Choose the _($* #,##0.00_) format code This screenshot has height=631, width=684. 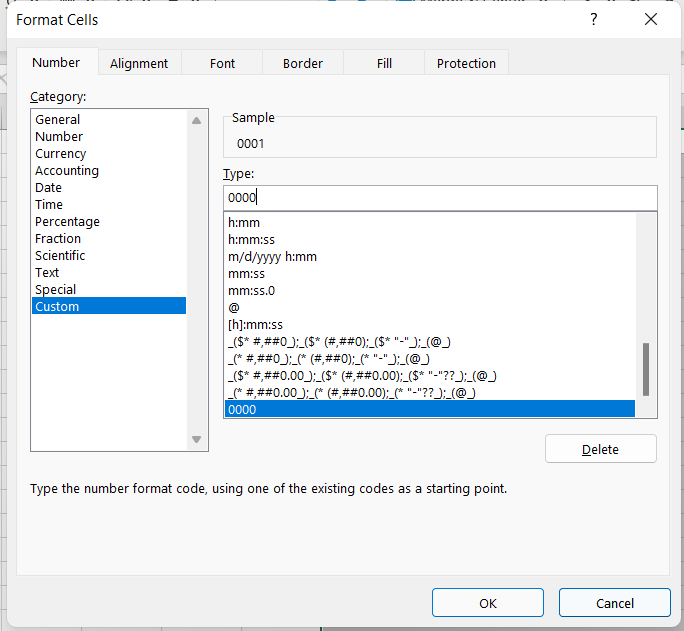430,375
